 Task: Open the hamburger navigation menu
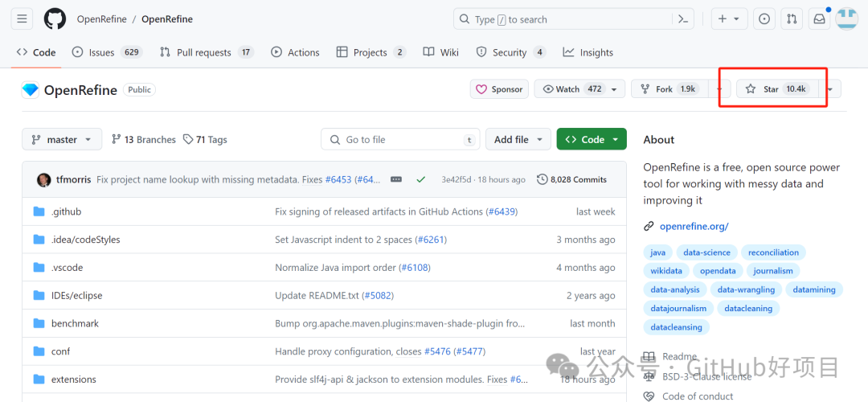pyautogui.click(x=22, y=19)
